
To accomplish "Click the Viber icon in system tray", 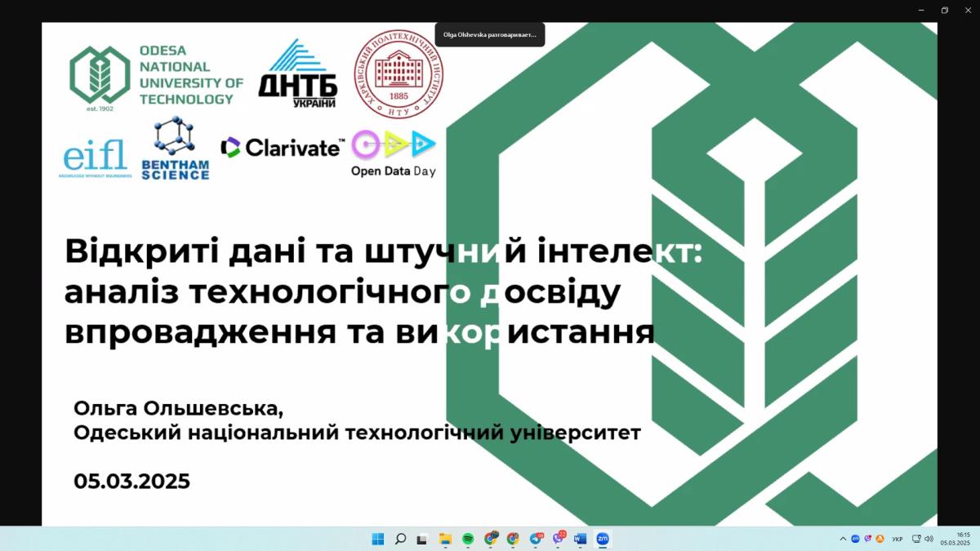I will click(x=867, y=539).
